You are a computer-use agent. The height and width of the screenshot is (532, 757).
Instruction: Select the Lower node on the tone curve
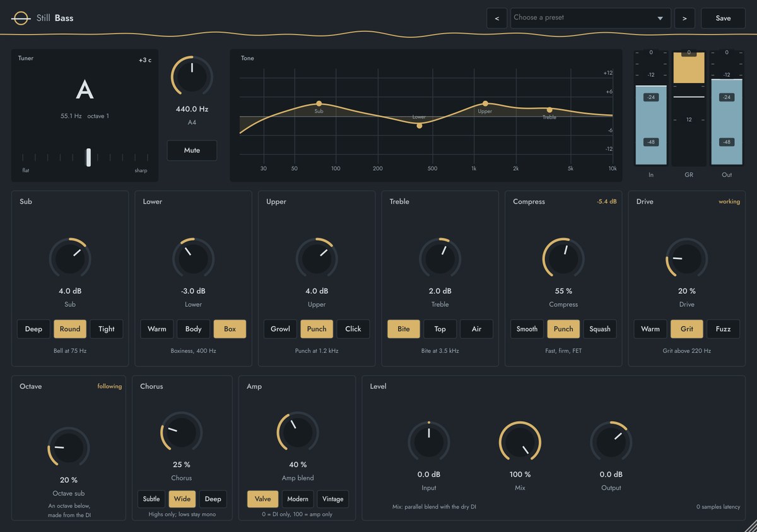point(420,125)
